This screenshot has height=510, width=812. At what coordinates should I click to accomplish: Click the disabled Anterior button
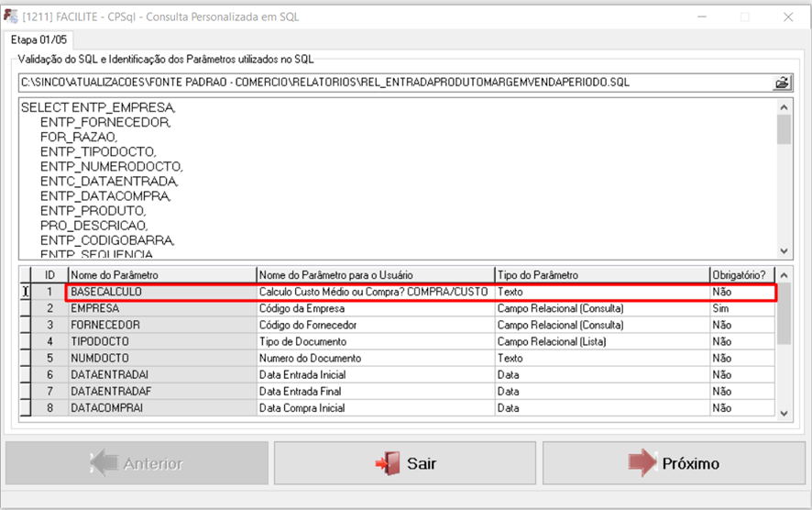(137, 463)
